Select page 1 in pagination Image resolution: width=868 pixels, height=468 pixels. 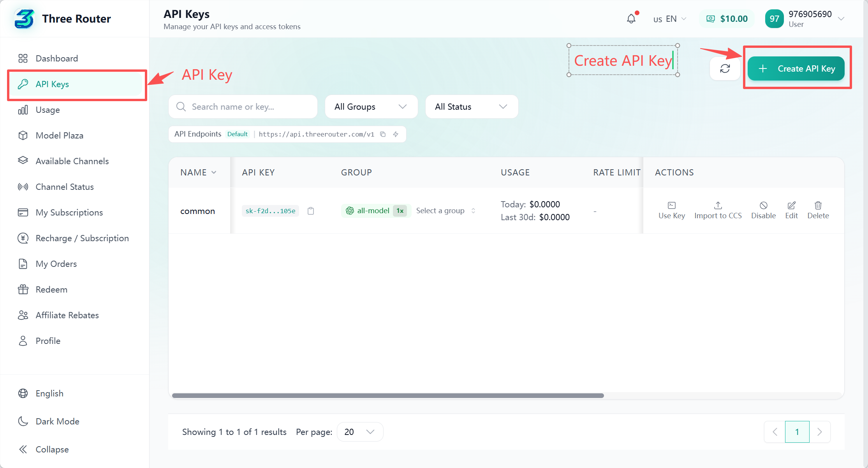(797, 432)
